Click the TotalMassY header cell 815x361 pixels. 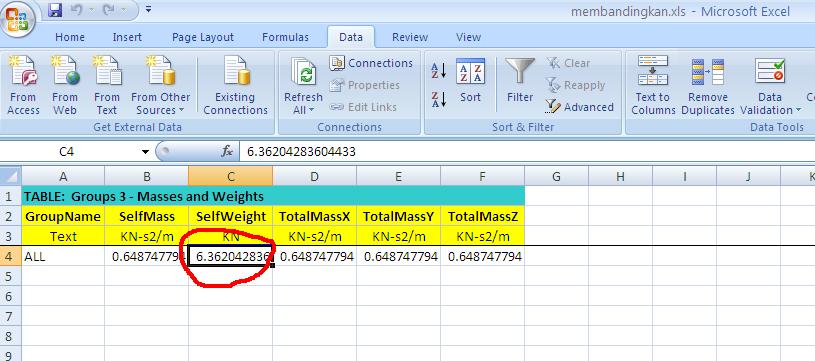(398, 217)
